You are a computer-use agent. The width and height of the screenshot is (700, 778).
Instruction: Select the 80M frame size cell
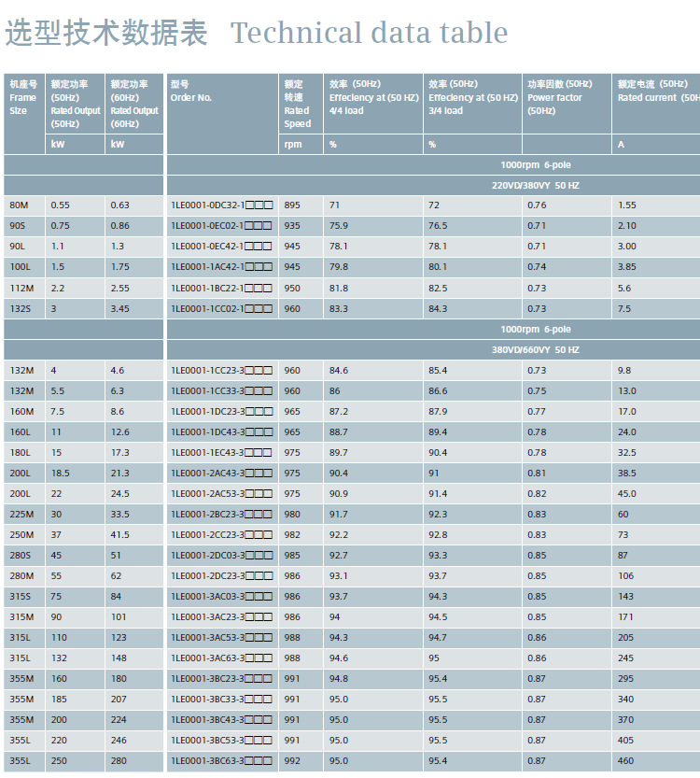(x=24, y=205)
